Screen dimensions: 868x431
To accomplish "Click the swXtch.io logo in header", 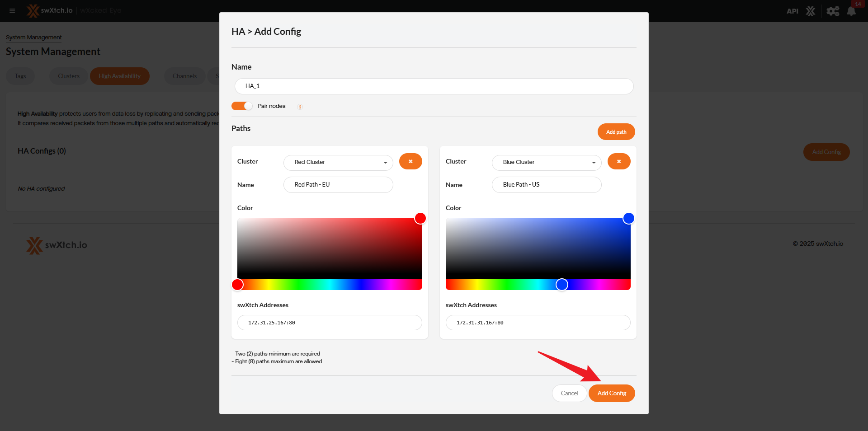I will (50, 10).
